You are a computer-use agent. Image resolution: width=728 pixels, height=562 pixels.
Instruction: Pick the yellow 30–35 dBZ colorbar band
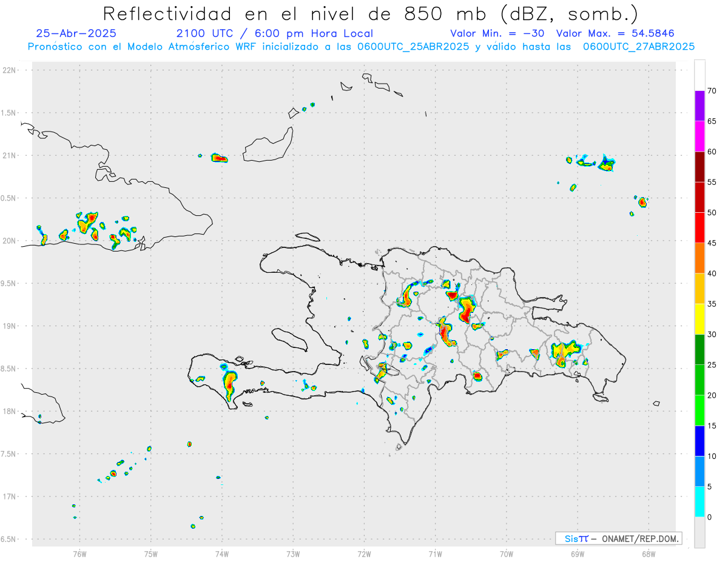point(699,319)
